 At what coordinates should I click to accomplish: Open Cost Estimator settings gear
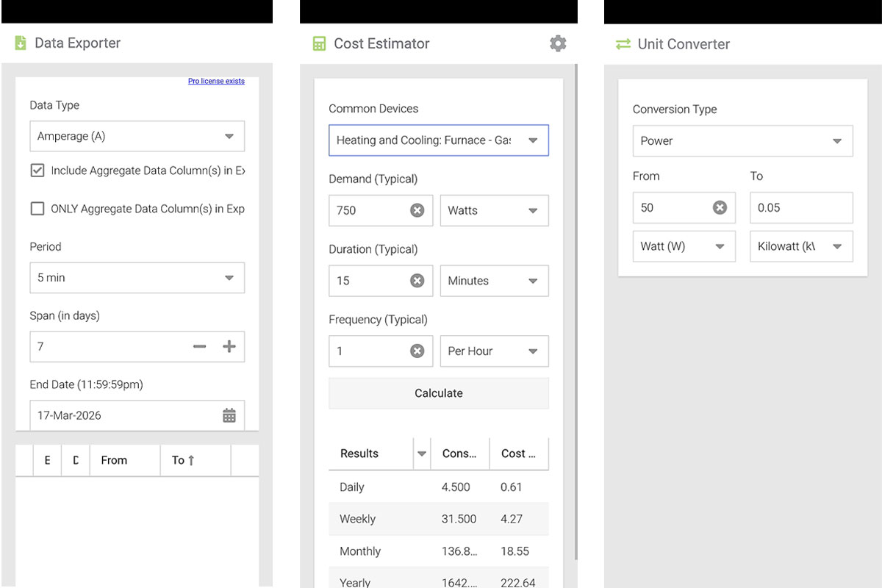(x=558, y=43)
